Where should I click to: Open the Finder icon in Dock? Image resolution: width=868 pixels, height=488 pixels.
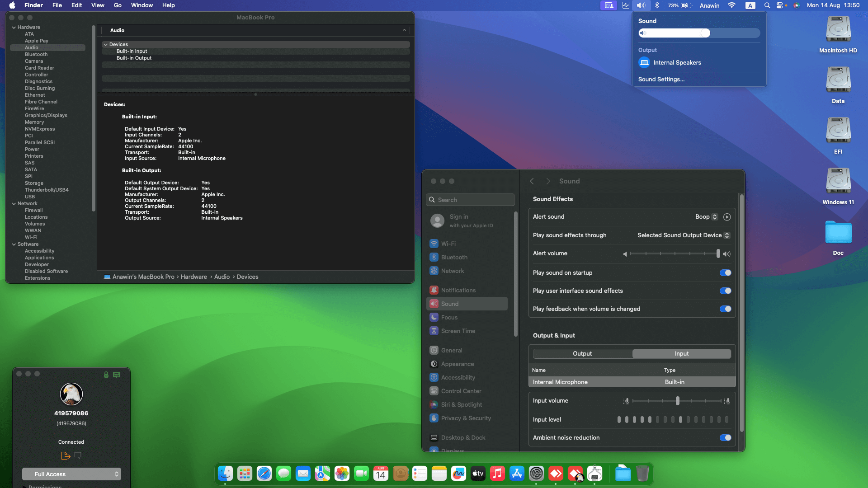(x=225, y=474)
